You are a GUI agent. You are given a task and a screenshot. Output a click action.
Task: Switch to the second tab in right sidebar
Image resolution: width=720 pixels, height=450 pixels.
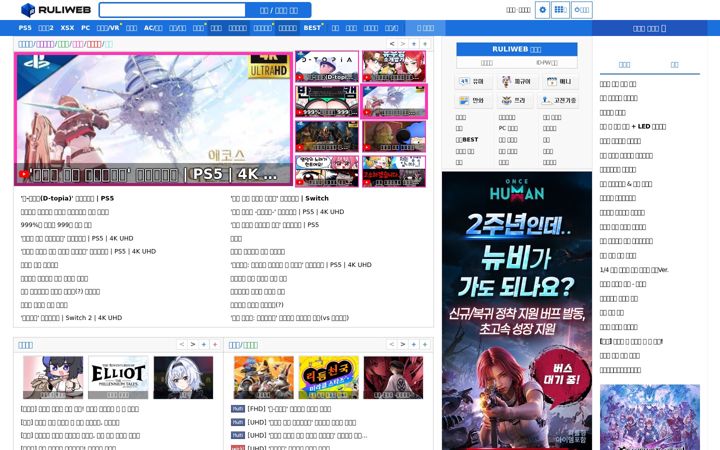tap(675, 65)
